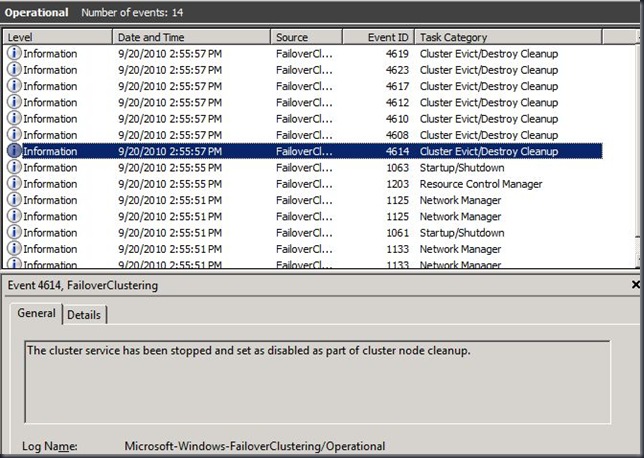Click Startup/Shutdown category of event 1061

point(462,233)
